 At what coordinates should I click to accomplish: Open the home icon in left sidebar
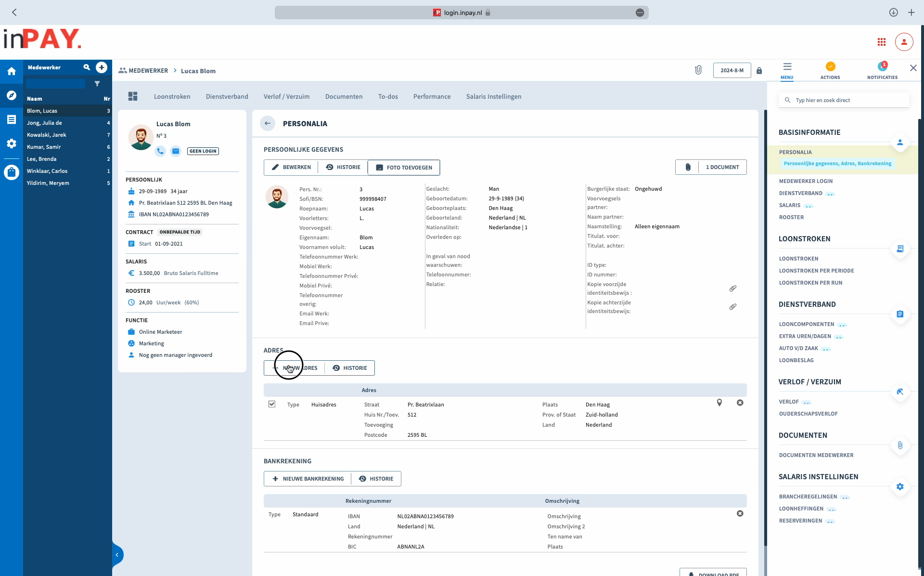click(12, 71)
